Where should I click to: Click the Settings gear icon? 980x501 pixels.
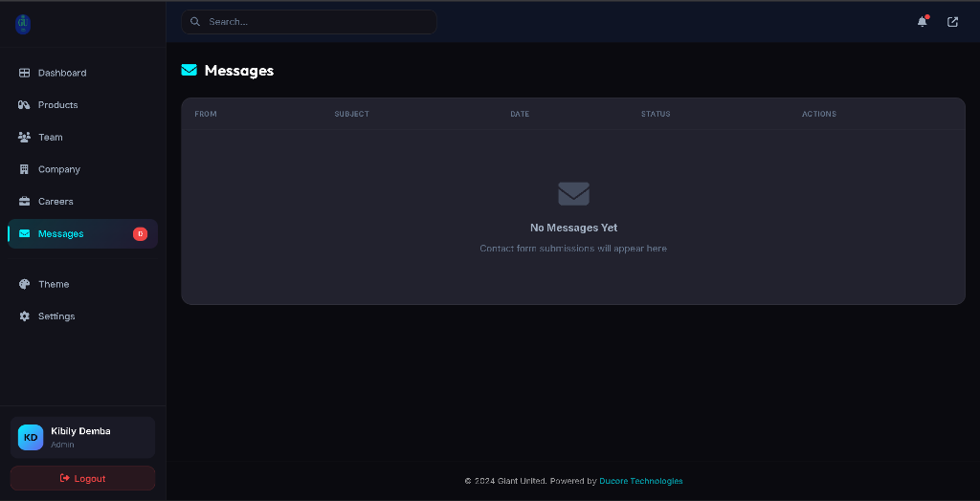pos(25,316)
